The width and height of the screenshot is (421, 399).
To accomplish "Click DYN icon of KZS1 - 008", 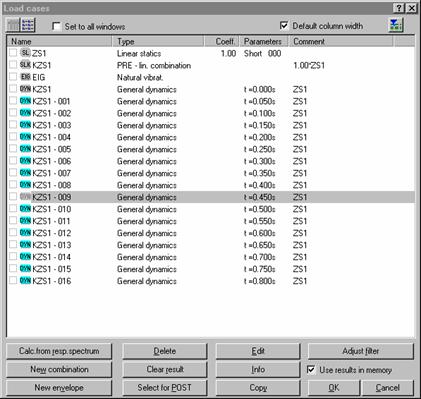I will (x=25, y=185).
